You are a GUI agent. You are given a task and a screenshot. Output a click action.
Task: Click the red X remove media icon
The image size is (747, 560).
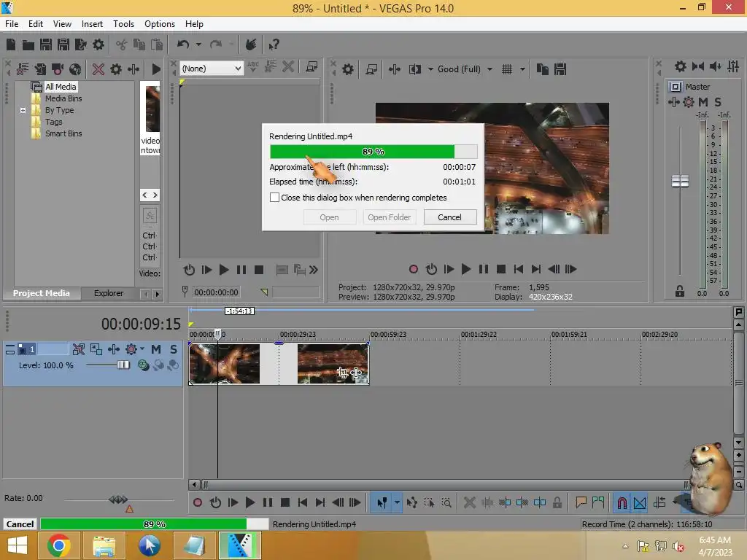click(98, 69)
